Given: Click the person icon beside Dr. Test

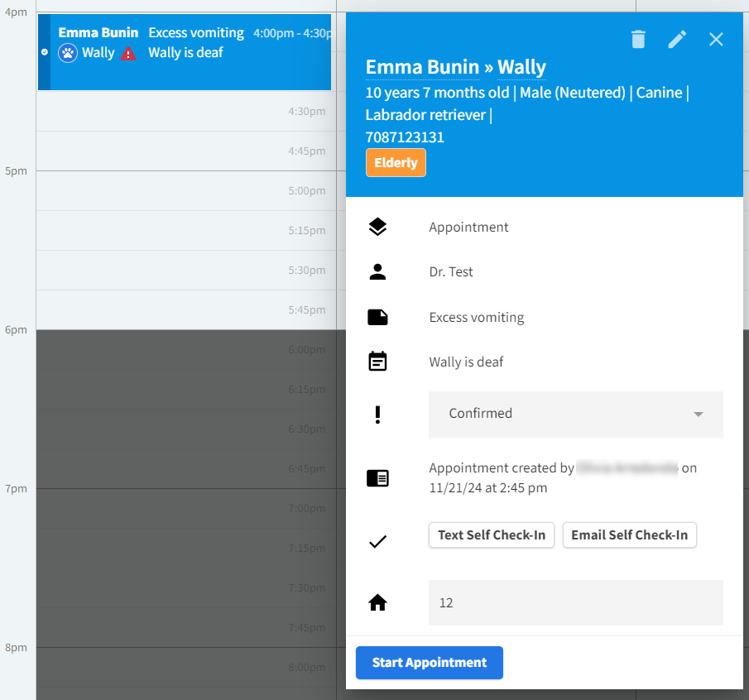Looking at the screenshot, I should 377,272.
